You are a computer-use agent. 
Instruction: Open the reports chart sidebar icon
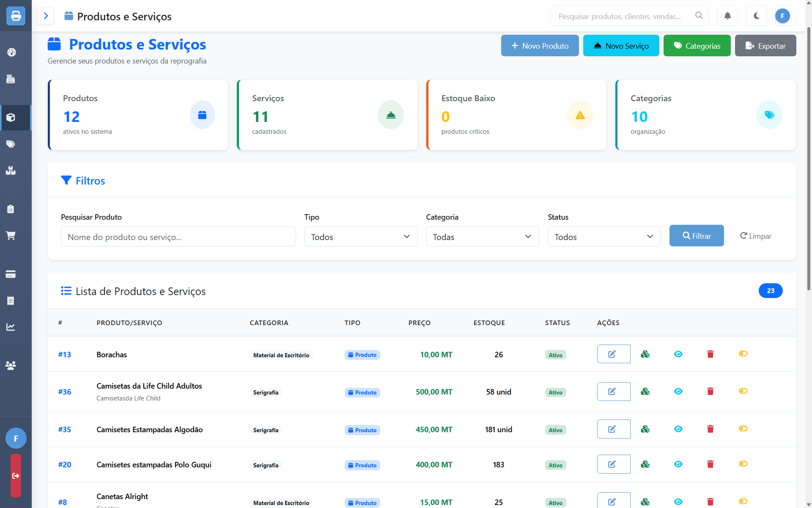pyautogui.click(x=11, y=327)
